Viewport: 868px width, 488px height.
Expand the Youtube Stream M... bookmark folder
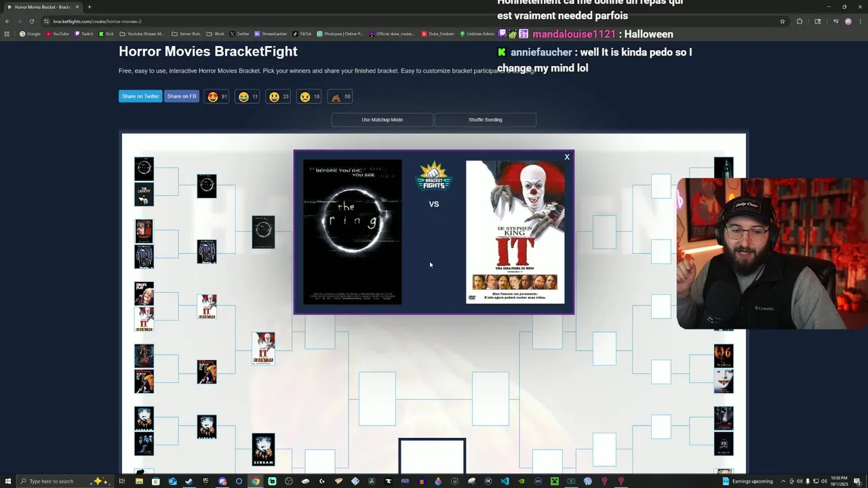(142, 34)
